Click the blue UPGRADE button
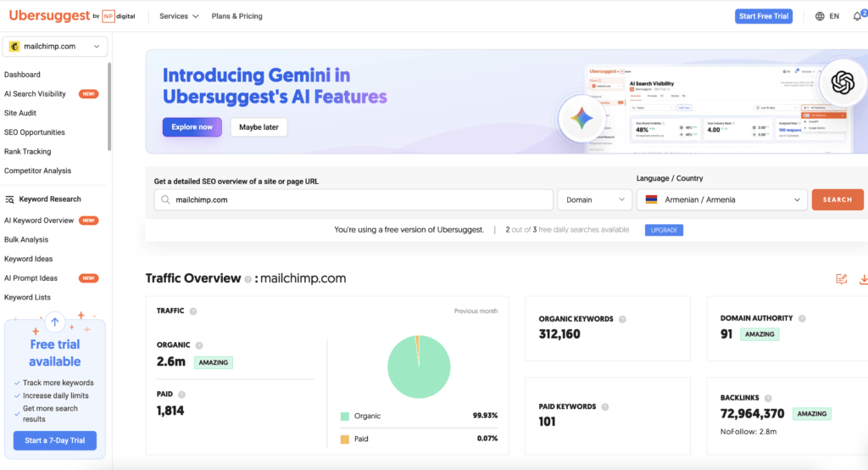This screenshot has width=868, height=470. coord(664,230)
